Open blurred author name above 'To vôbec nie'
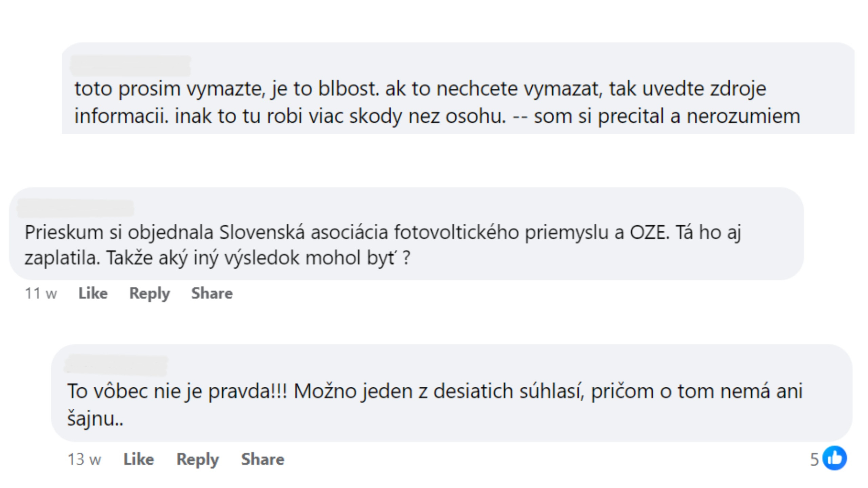Screen dimensions: 868x488 pos(116,365)
